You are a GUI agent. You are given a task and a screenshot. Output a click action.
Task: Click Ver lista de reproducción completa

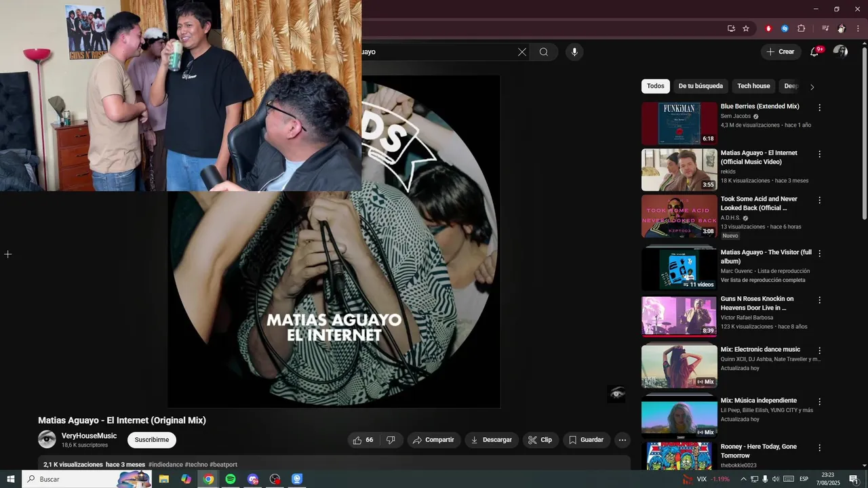click(x=763, y=280)
